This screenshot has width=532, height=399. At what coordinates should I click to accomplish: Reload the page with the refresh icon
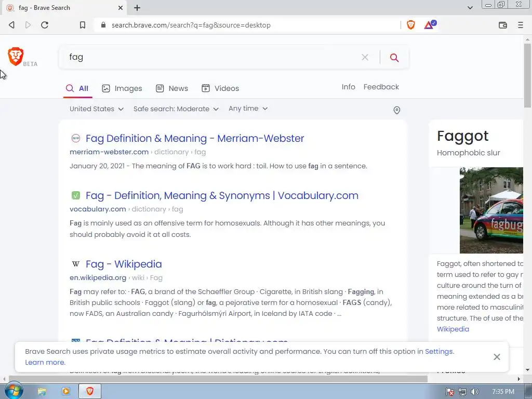[45, 25]
